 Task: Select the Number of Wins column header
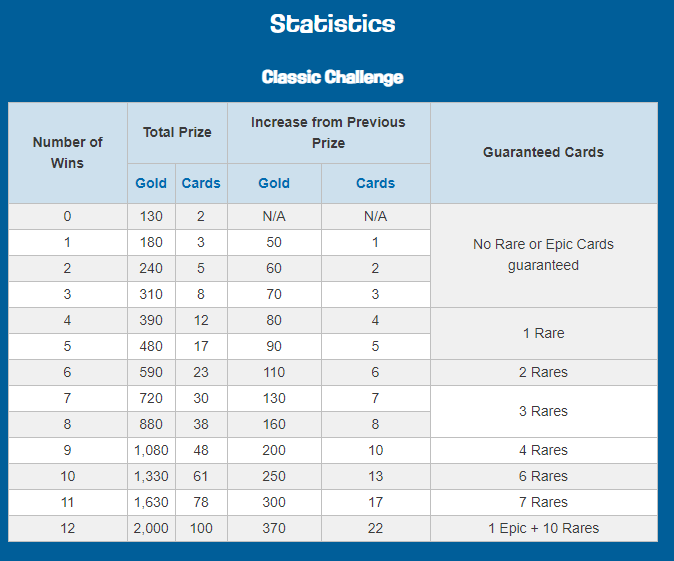pos(68,152)
